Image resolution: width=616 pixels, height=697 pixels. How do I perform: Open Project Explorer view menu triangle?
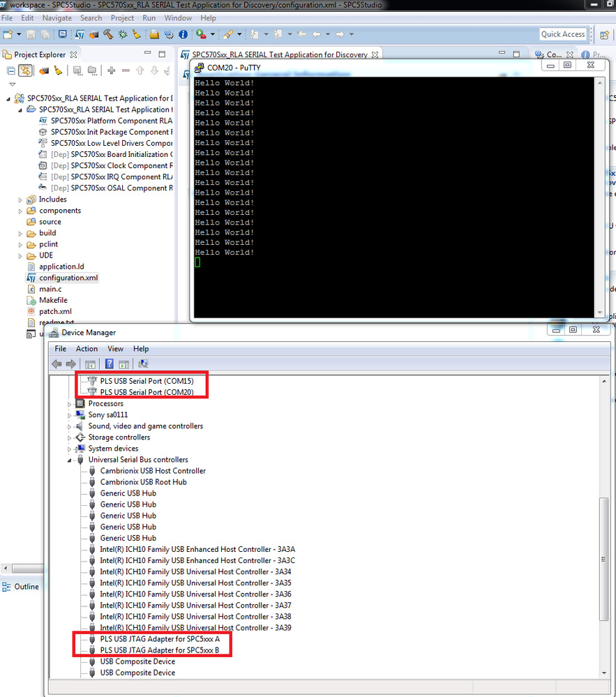(x=13, y=84)
